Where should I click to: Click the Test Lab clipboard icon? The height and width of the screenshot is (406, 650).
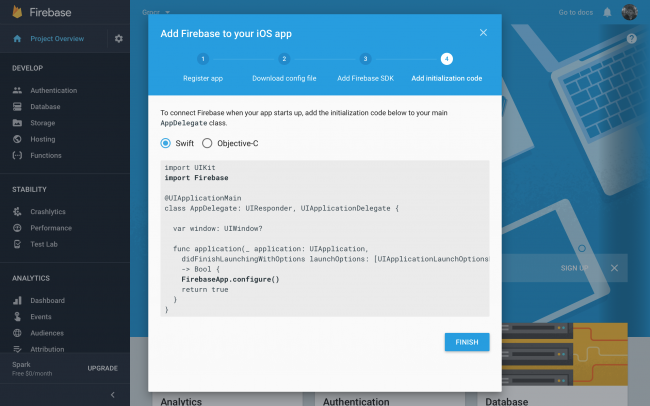click(17, 244)
